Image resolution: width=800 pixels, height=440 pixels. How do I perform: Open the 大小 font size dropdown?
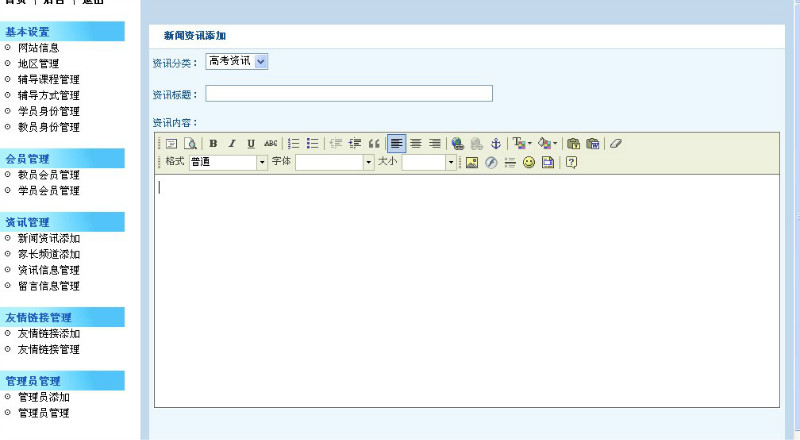point(450,162)
